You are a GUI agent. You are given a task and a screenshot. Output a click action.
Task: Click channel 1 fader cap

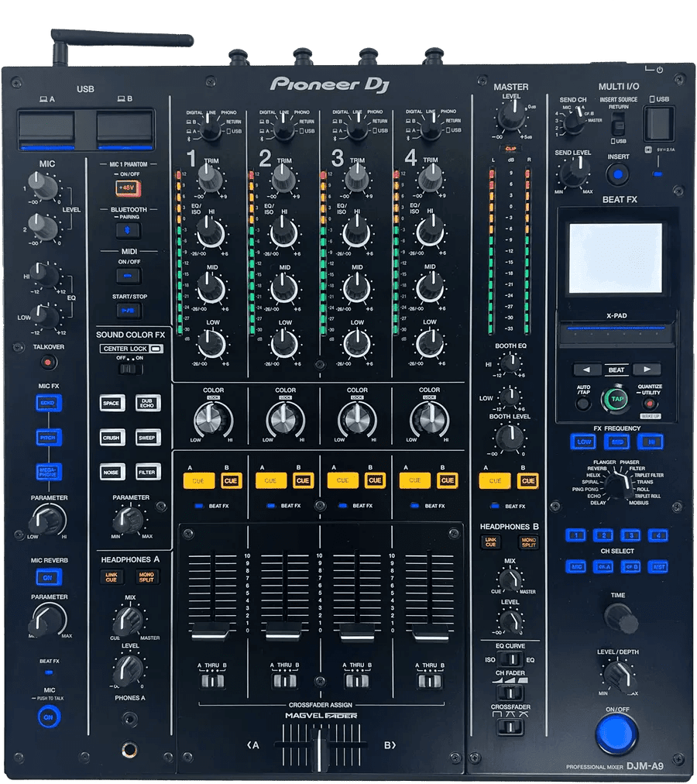click(x=211, y=631)
